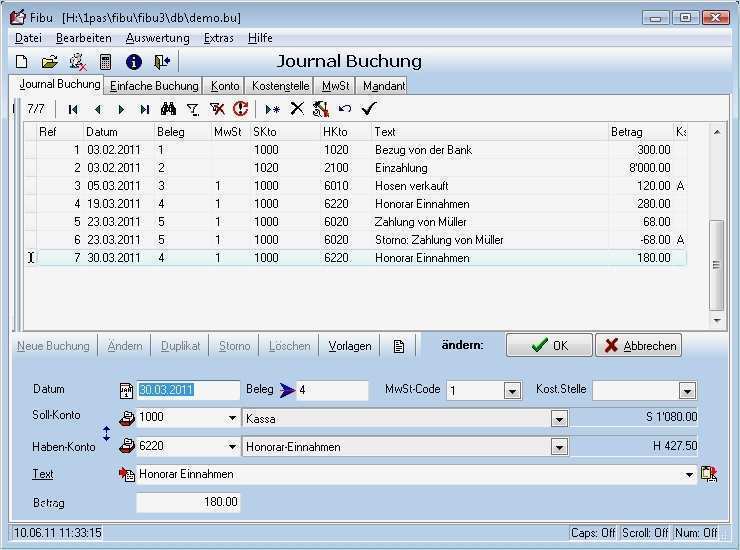The height and width of the screenshot is (550, 740).
Task: Go to first record in navigator
Action: 73,110
